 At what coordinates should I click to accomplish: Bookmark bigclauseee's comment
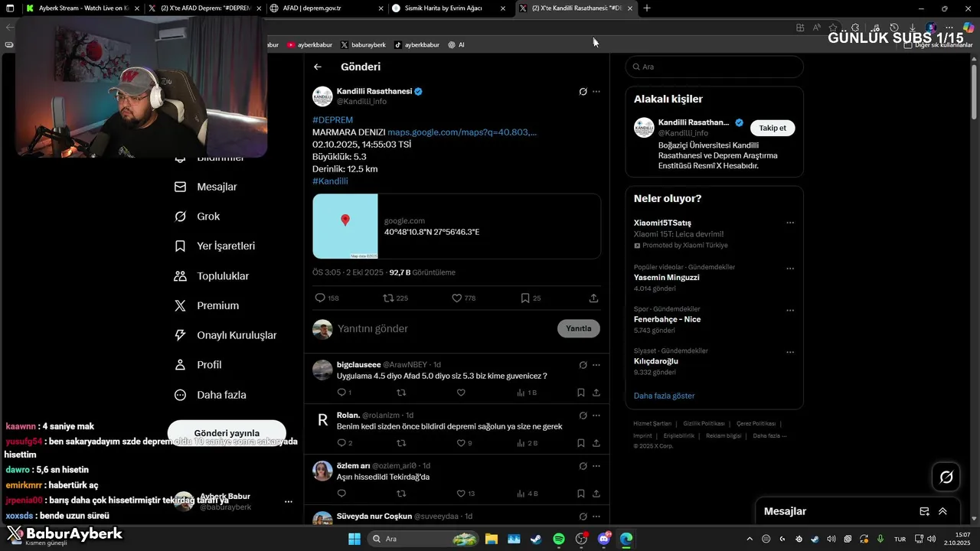[x=581, y=393]
